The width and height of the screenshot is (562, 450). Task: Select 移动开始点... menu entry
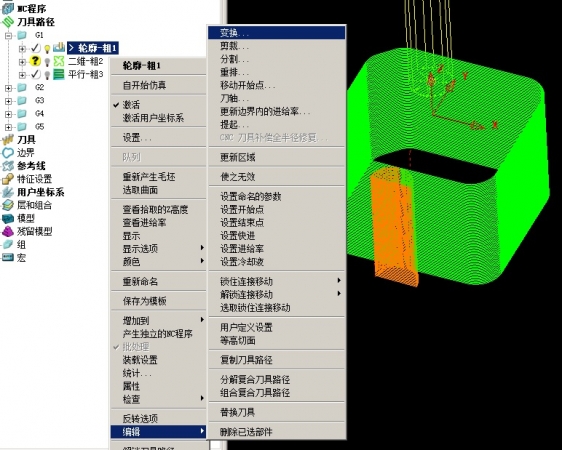pyautogui.click(x=277, y=85)
